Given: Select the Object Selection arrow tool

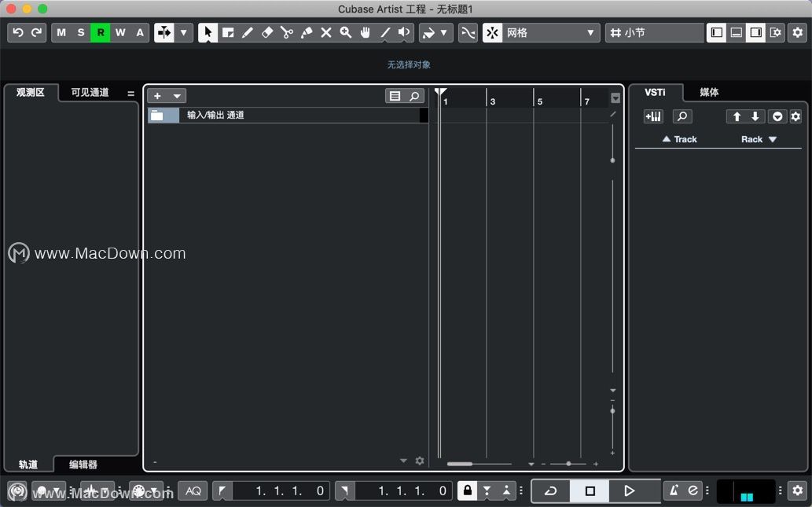Looking at the screenshot, I should (x=208, y=33).
